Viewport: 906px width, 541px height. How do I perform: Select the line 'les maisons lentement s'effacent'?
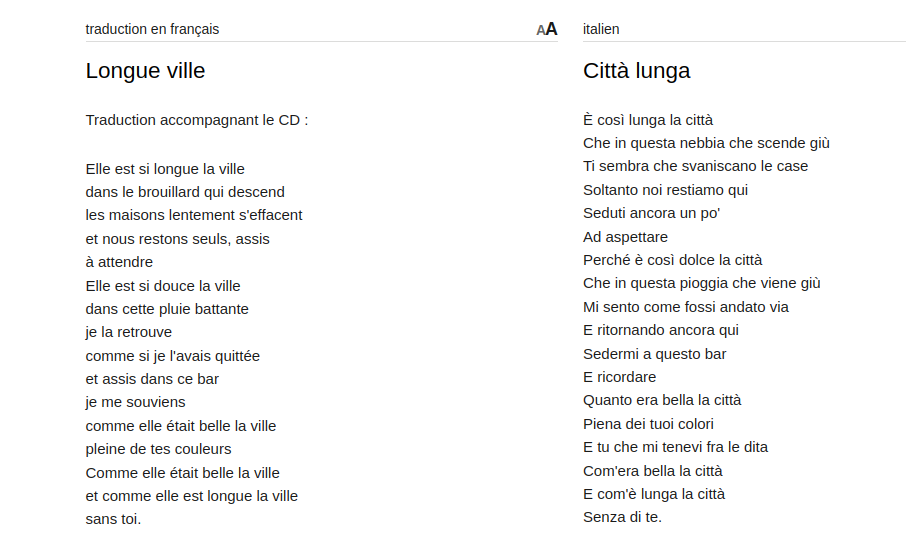[x=194, y=215]
